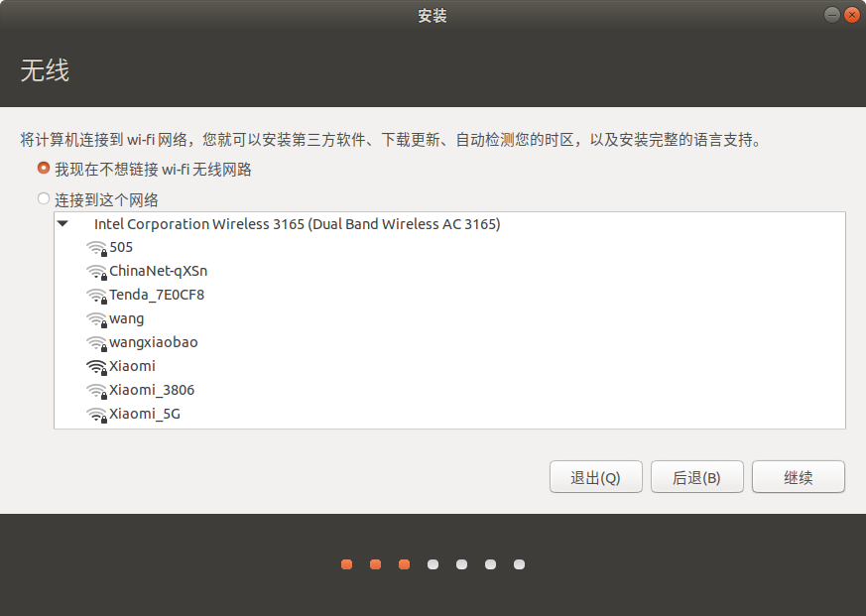Select the Xiaomi_5G network name
Image resolution: width=866 pixels, height=616 pixels.
[145, 415]
